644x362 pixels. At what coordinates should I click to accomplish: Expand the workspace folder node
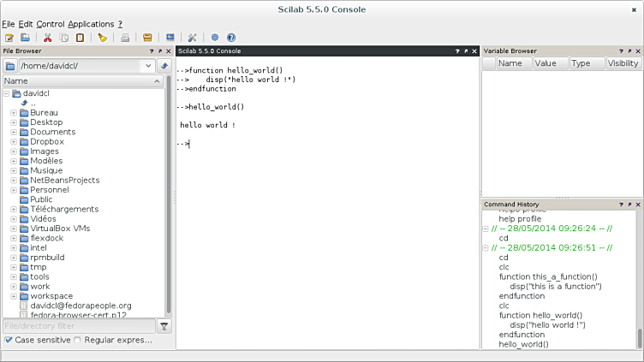(x=14, y=296)
